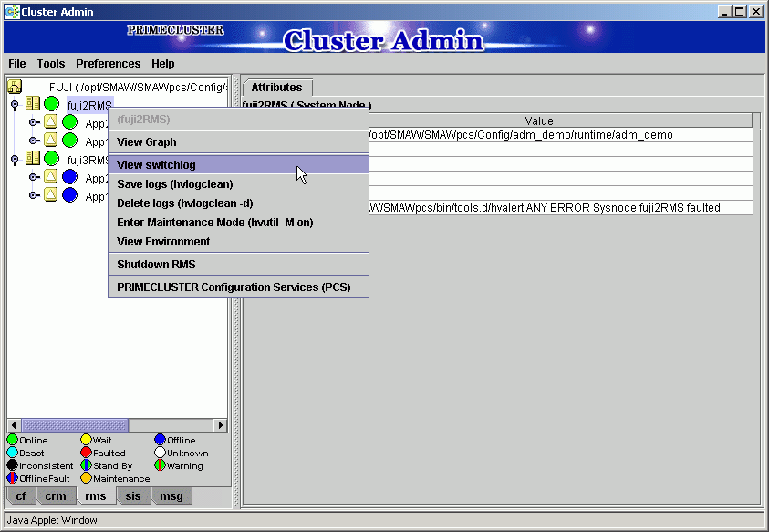Image resolution: width=769 pixels, height=532 pixels.
Task: Select the fuji3RMS tree label
Action: click(x=88, y=160)
